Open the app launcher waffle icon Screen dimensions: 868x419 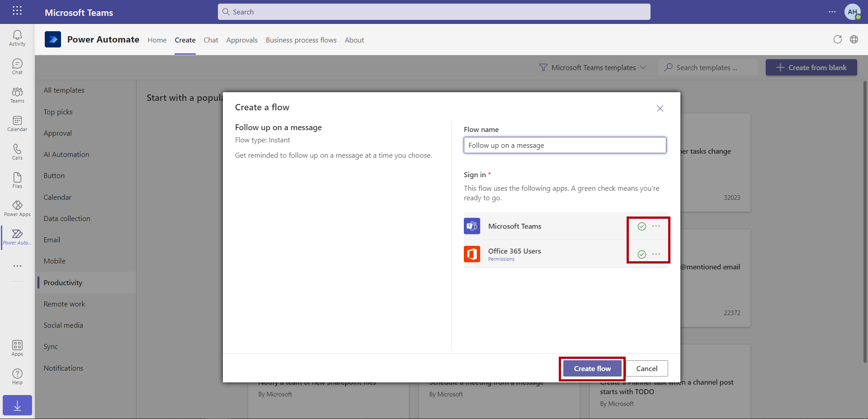click(17, 11)
